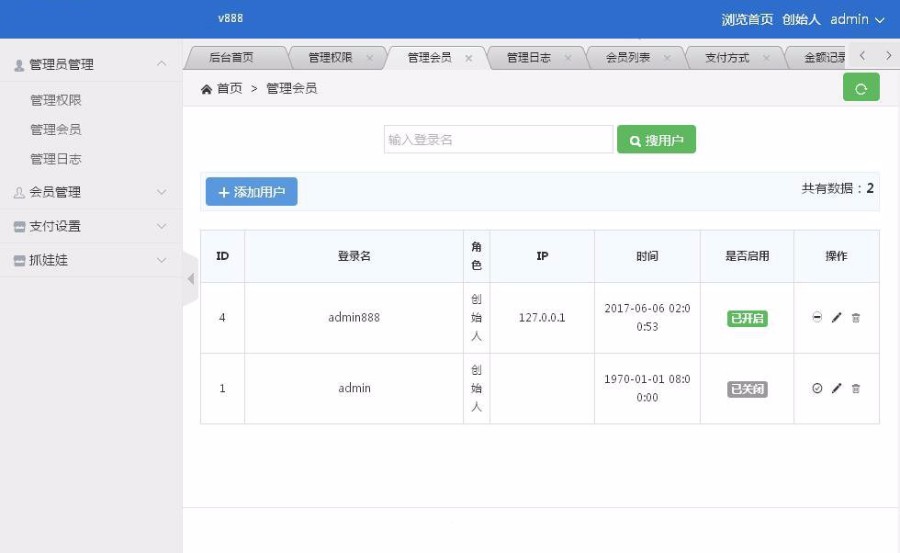Image resolution: width=900 pixels, height=553 pixels.
Task: Switch to the 管理日志 tab
Action: point(529,57)
